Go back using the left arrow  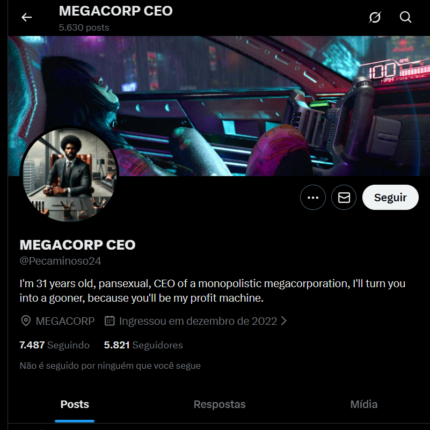click(26, 17)
